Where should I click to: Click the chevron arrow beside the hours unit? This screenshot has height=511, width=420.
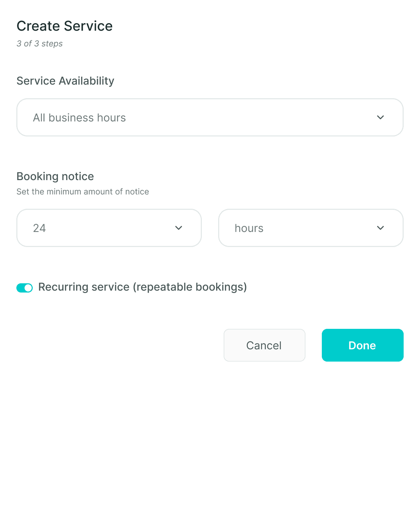coord(380,228)
